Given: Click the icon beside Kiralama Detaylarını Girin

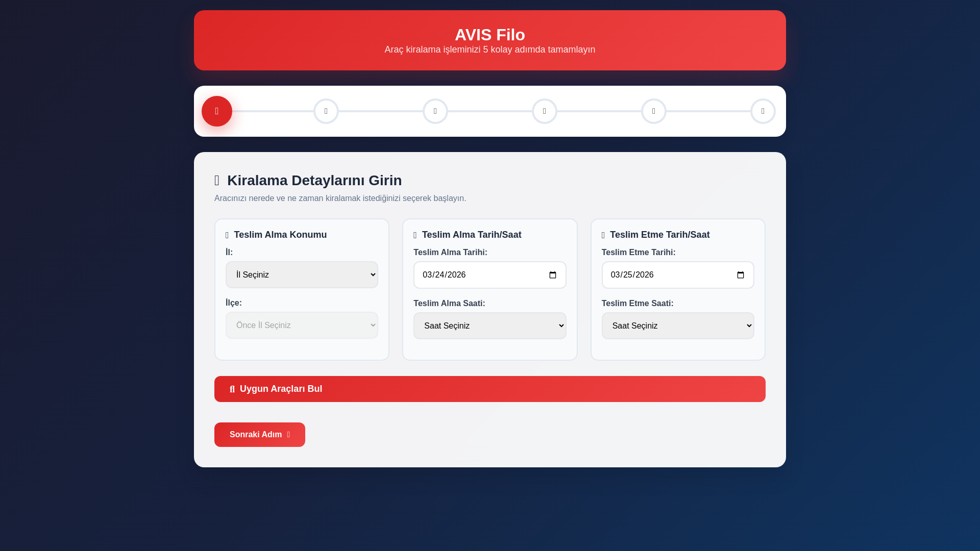Looking at the screenshot, I should (217, 180).
